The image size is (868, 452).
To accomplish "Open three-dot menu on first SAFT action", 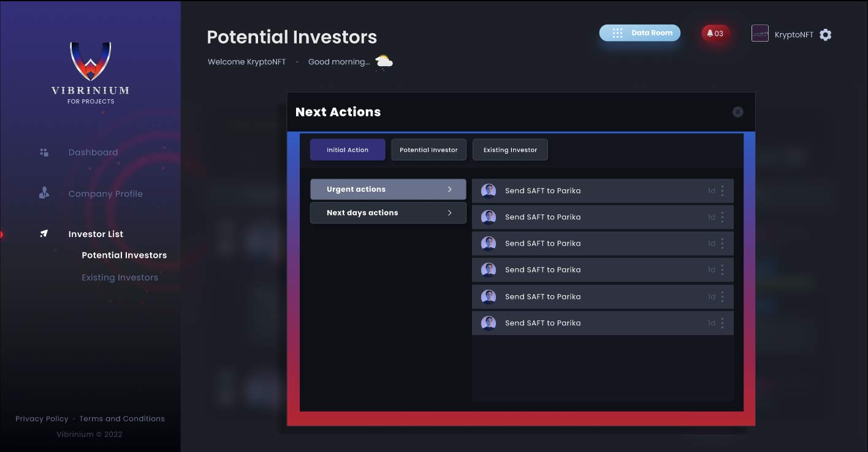I will coord(722,190).
